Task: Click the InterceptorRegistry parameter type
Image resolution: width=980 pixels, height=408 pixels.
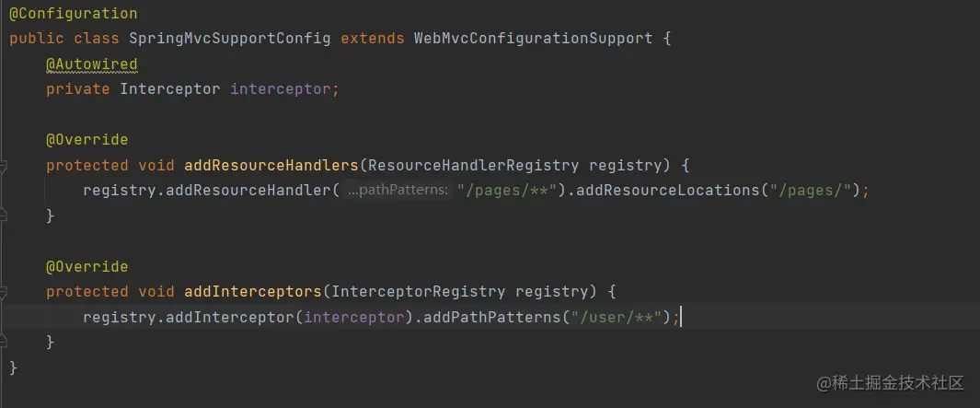Action: [418, 292]
